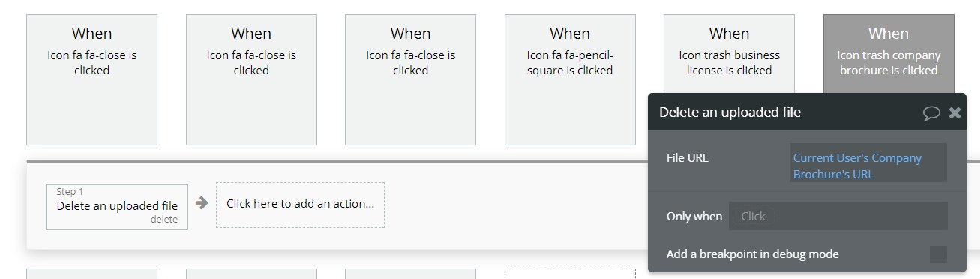Viewport: 980px width, 279px height.
Task: Close the Delete an uploaded file panel
Action: 955,112
